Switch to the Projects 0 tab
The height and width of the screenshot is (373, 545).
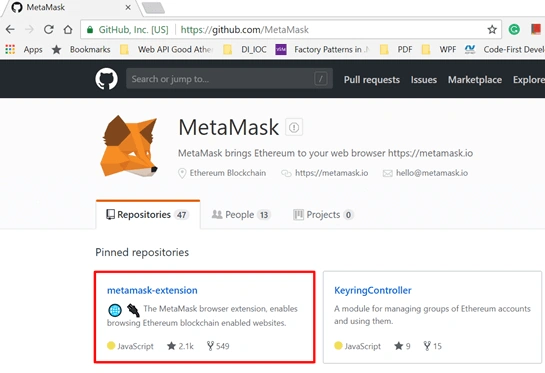tap(323, 215)
